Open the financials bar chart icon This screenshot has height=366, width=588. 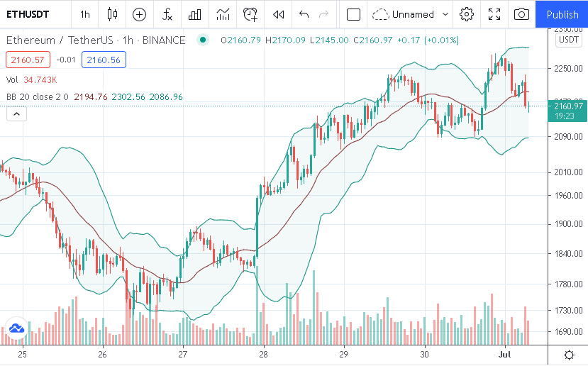[x=194, y=14]
